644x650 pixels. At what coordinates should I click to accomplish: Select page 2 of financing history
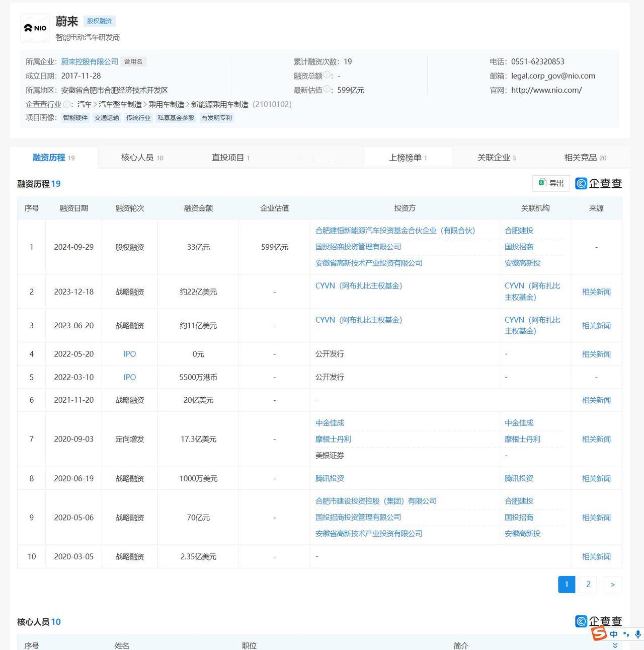[588, 585]
